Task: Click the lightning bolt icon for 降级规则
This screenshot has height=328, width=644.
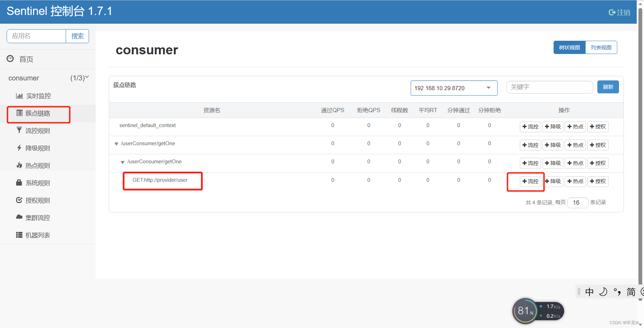Action: point(19,148)
